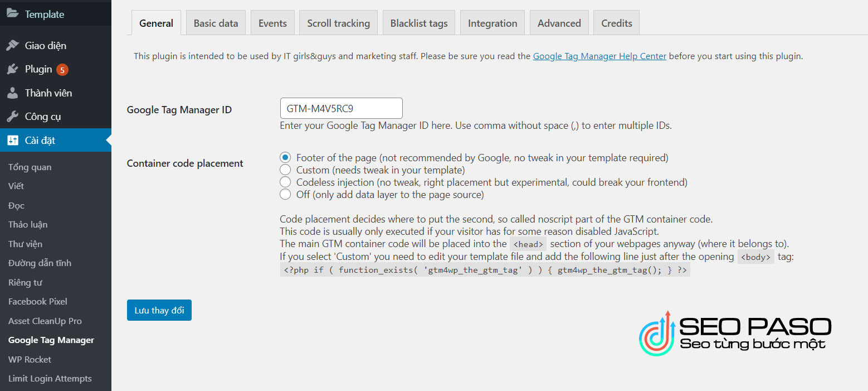This screenshot has width=868, height=391.
Task: Open Plugin menu item
Action: 56,69
